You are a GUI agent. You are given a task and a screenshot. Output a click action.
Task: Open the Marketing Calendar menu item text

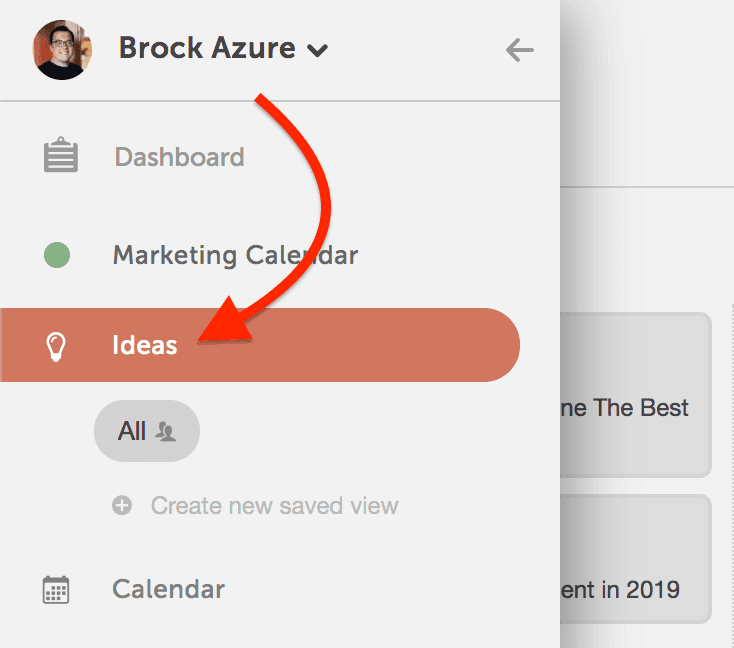click(235, 256)
